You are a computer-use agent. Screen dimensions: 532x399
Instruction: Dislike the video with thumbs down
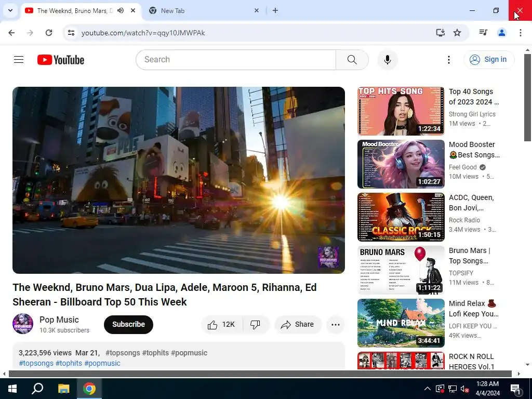tap(256, 324)
